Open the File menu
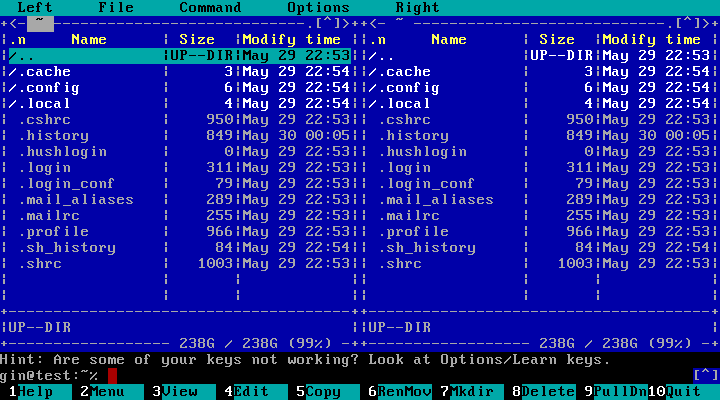The width and height of the screenshot is (720, 400). (x=116, y=8)
